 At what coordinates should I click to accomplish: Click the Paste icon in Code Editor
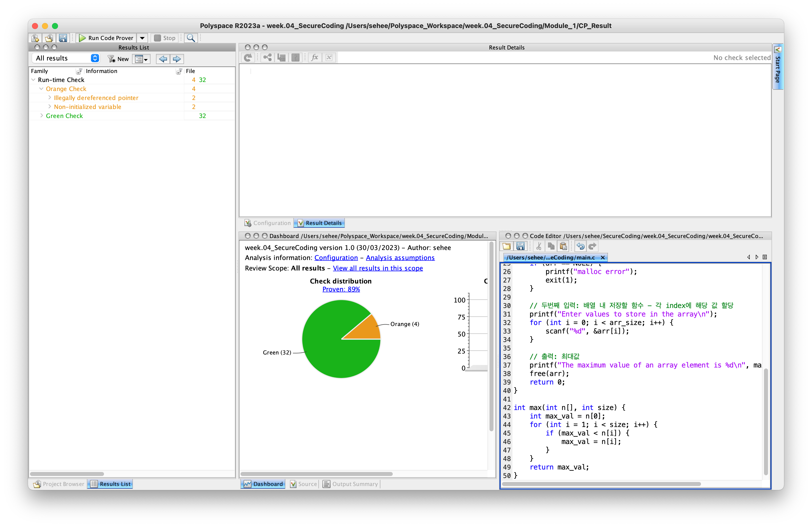coord(563,246)
